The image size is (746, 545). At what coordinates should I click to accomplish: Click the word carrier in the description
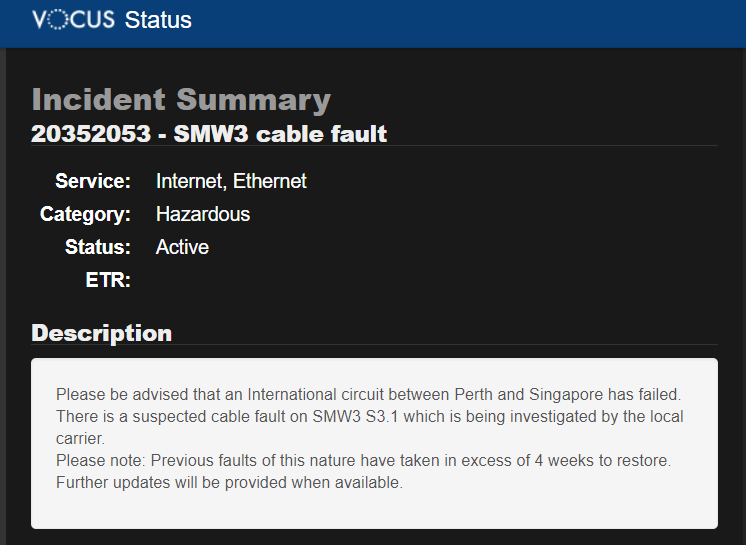coord(80,438)
